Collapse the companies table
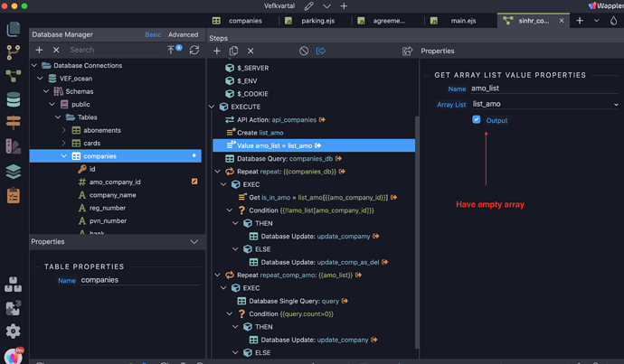This screenshot has width=624, height=364. coord(64,155)
